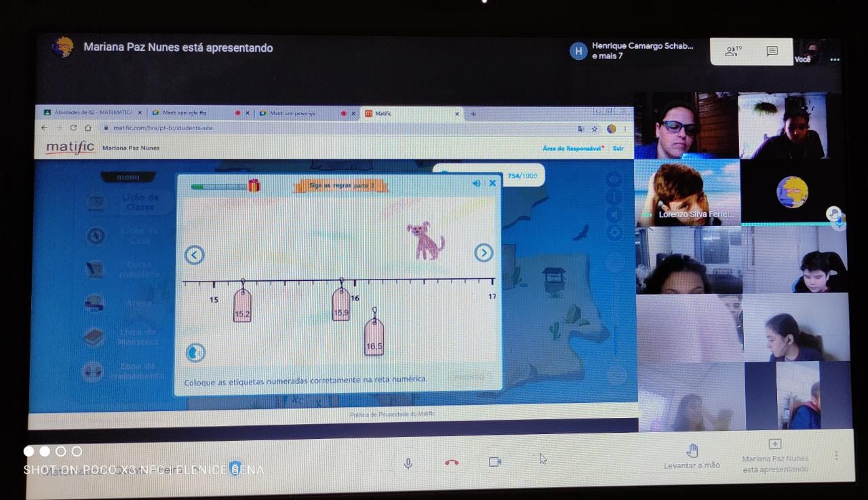Click the read-aloud head icon in the activity
This screenshot has height=500, width=868.
tap(195, 353)
